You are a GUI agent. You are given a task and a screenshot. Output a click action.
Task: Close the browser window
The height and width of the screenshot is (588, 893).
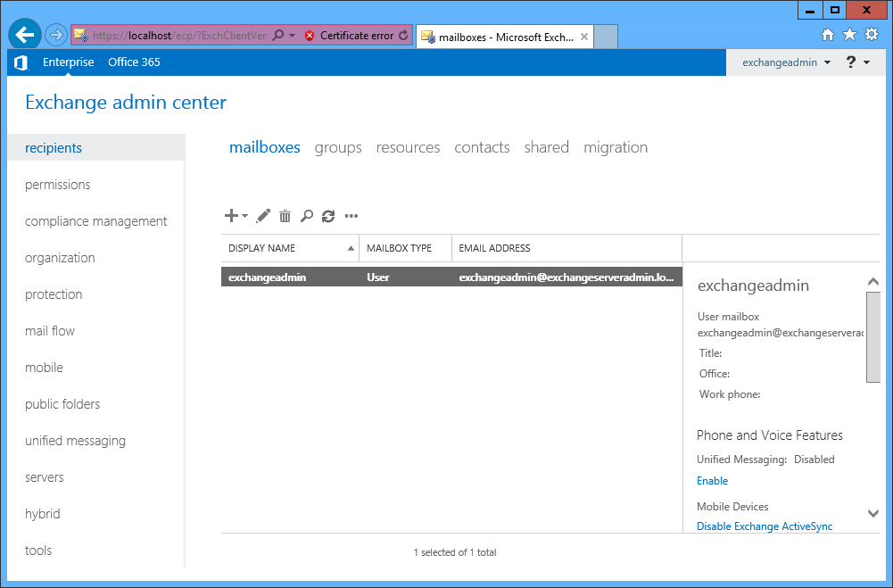866,10
